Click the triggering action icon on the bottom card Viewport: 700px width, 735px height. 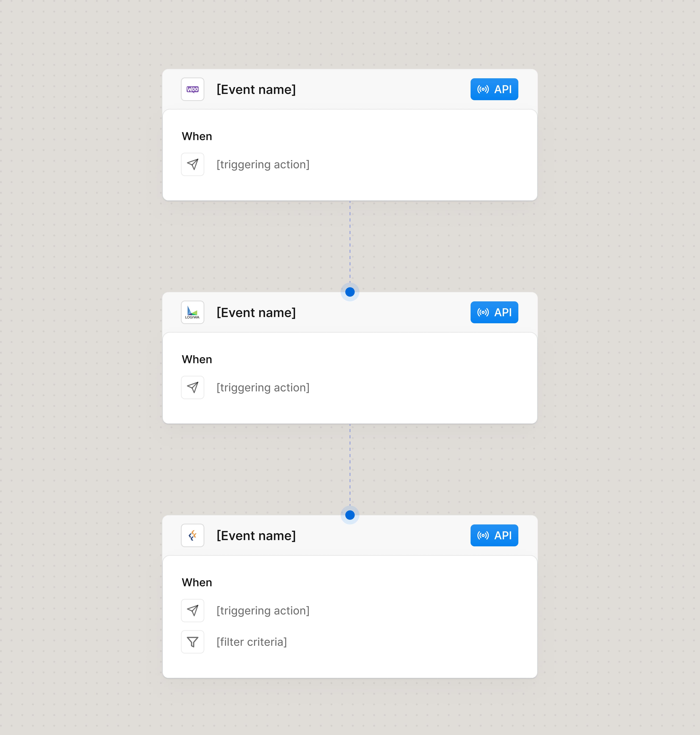192,610
